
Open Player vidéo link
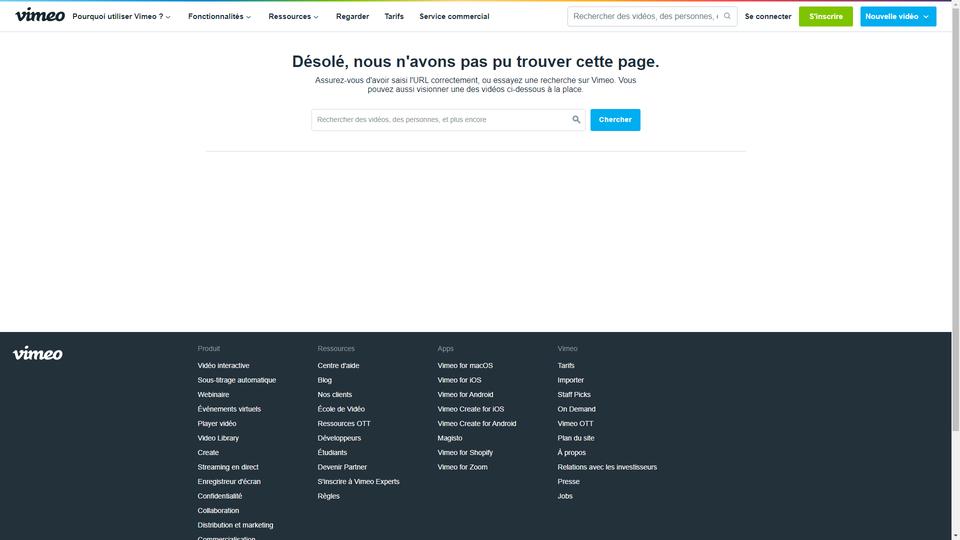(x=217, y=424)
